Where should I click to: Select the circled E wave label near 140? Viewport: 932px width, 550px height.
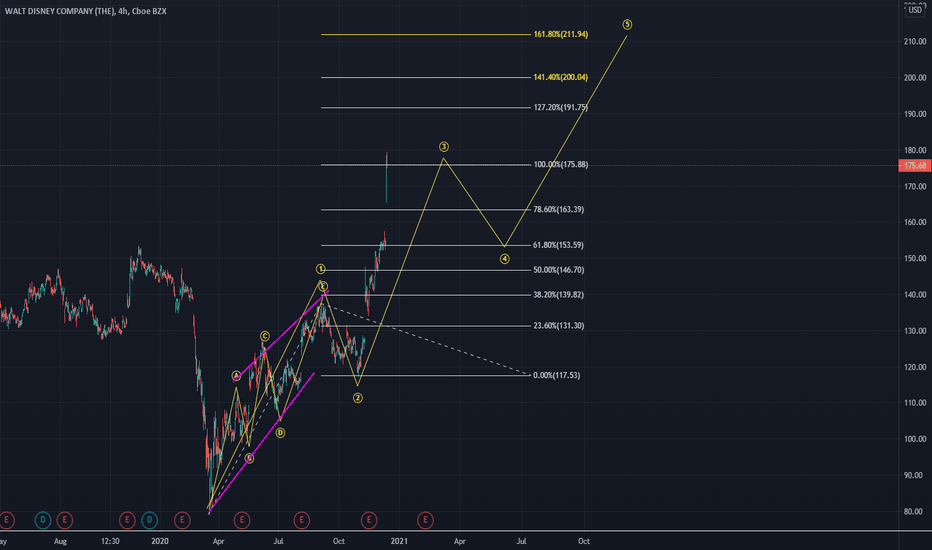[323, 287]
